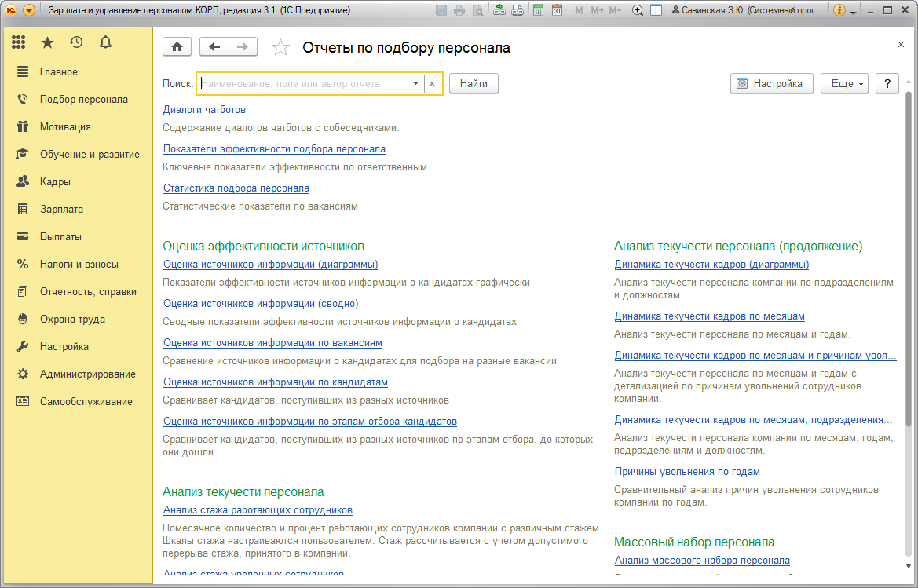Click the zoom scale magnifier icon

[638, 10]
